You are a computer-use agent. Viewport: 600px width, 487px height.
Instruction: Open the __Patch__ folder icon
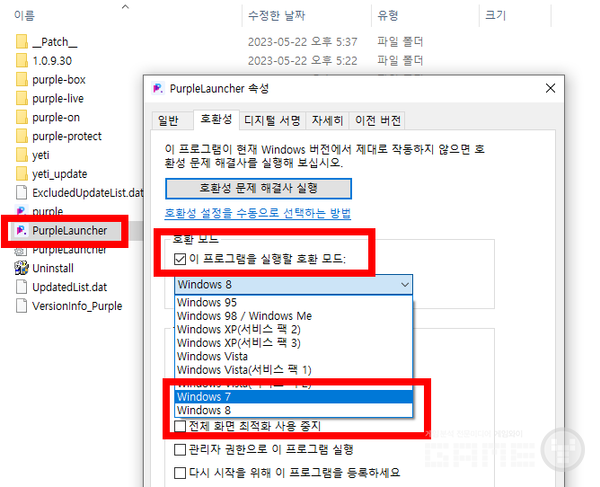tap(22, 42)
